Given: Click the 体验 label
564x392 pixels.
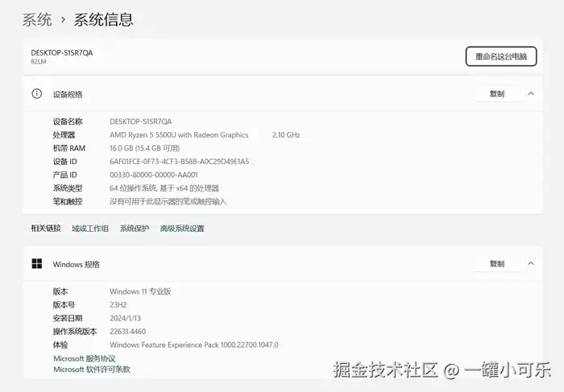Looking at the screenshot, I should click(60, 345).
